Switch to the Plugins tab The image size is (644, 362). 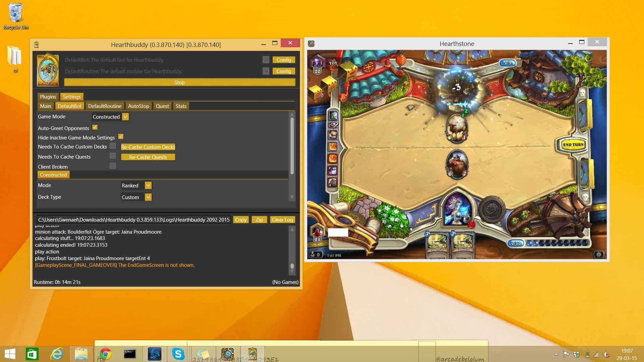[48, 97]
